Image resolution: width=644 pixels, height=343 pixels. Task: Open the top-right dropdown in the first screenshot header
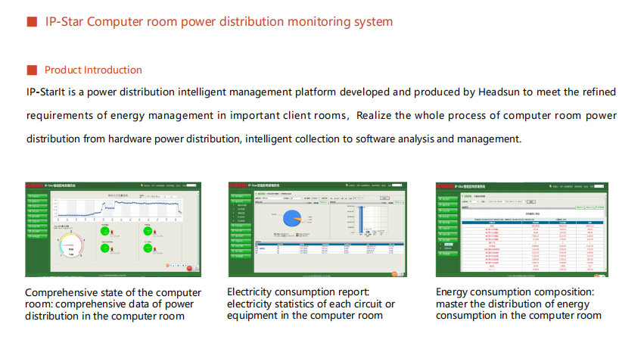point(191,184)
